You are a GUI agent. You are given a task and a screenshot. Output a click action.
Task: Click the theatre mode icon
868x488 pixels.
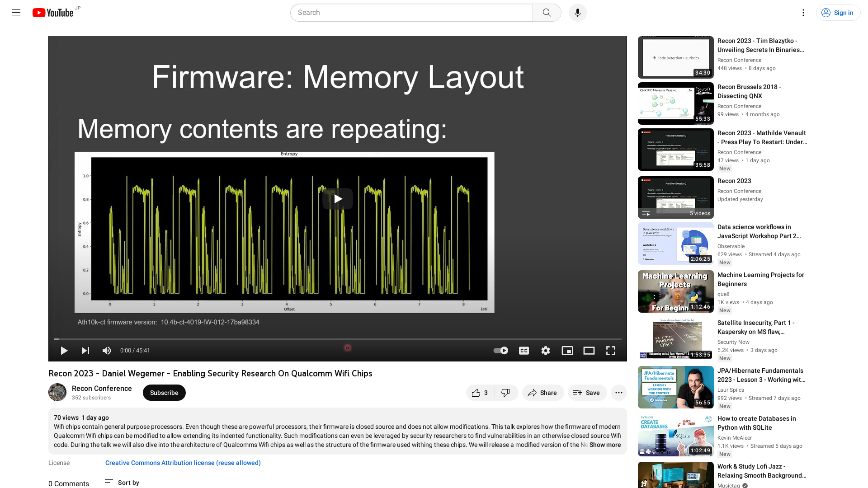[589, 350]
